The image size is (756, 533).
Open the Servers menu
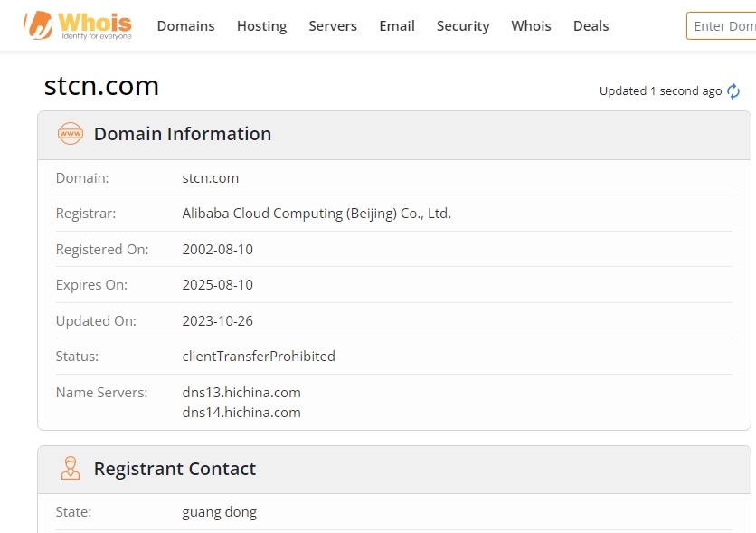pyautogui.click(x=333, y=26)
